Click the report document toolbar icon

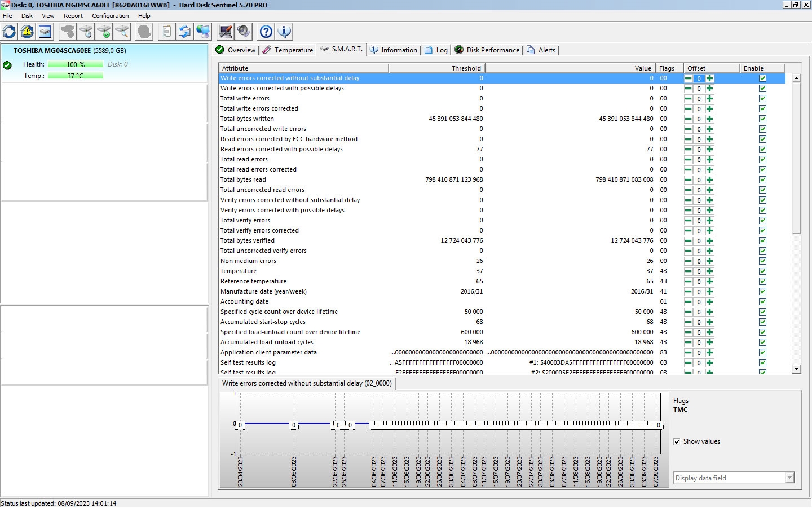[166, 32]
